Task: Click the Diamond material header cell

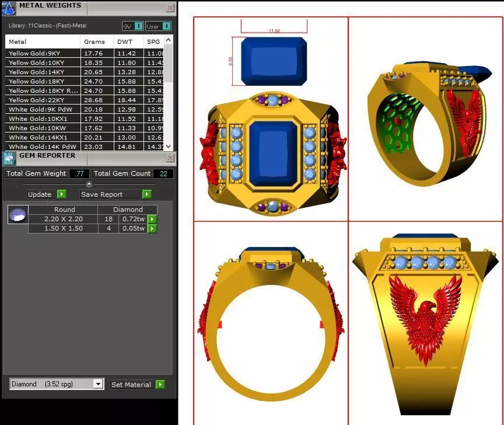Action: [128, 210]
